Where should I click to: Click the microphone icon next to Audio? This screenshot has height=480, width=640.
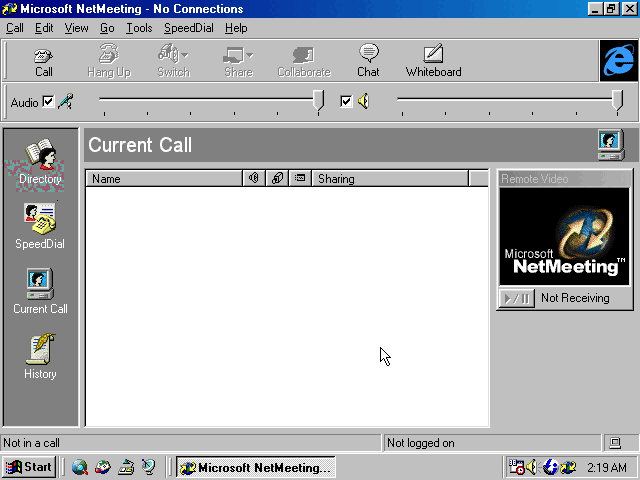65,101
